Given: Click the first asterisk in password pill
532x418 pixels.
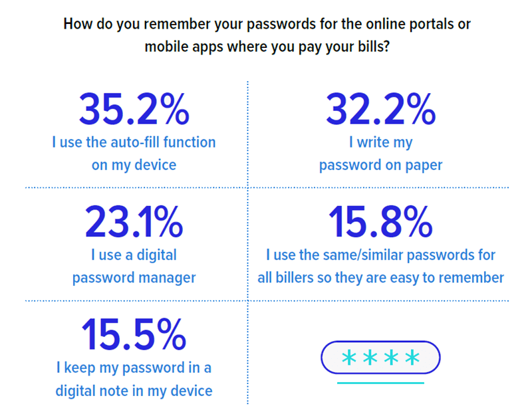Looking at the screenshot, I should (x=349, y=358).
